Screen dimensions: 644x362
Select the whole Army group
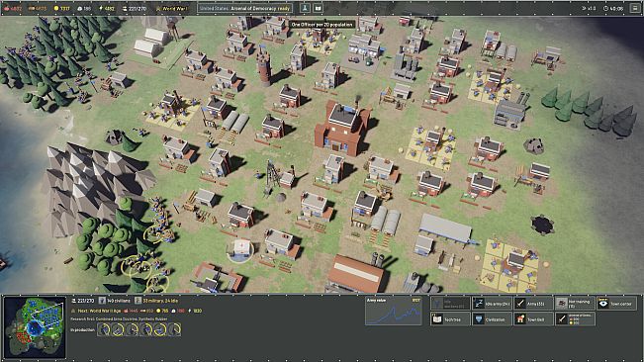[x=533, y=304]
